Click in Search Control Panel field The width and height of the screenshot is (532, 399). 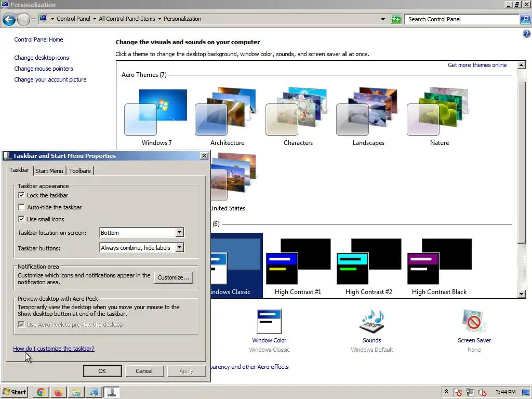pos(462,19)
